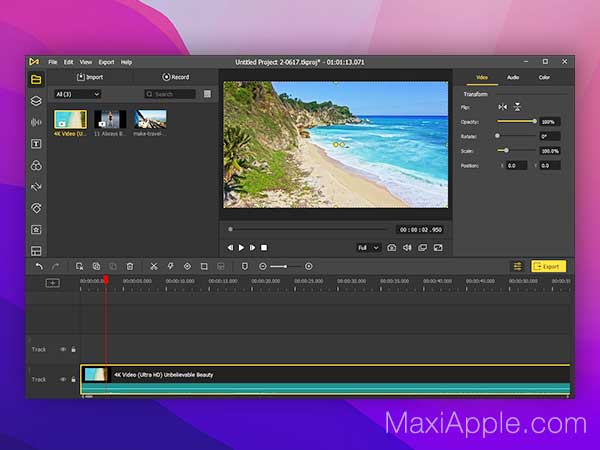600x450 pixels.
Task: Split the clip with scissors tool
Action: [154, 266]
